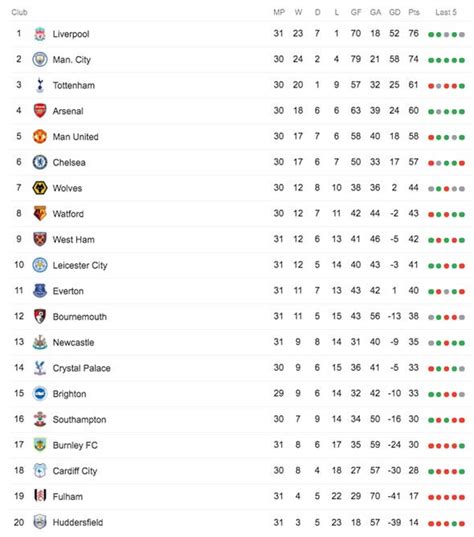Sort by the GD column header

pos(395,12)
